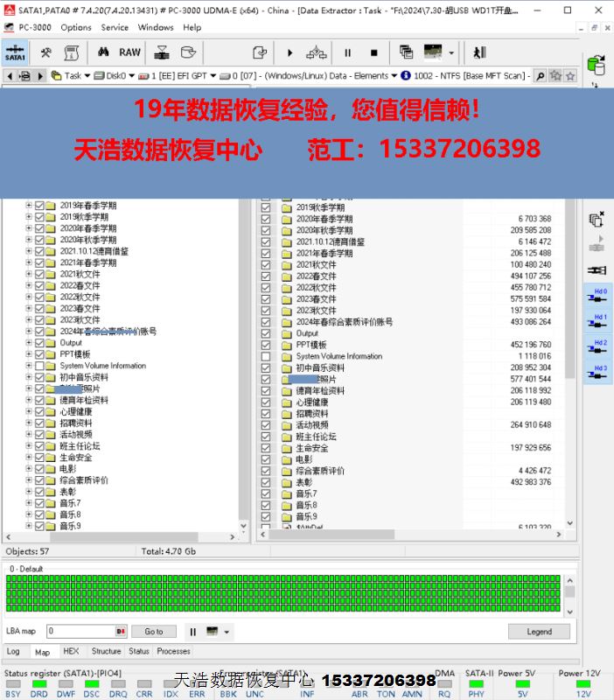Viewport: 614px width, 700px height.
Task: Click the exit icon in the toolbar
Action: (479, 52)
